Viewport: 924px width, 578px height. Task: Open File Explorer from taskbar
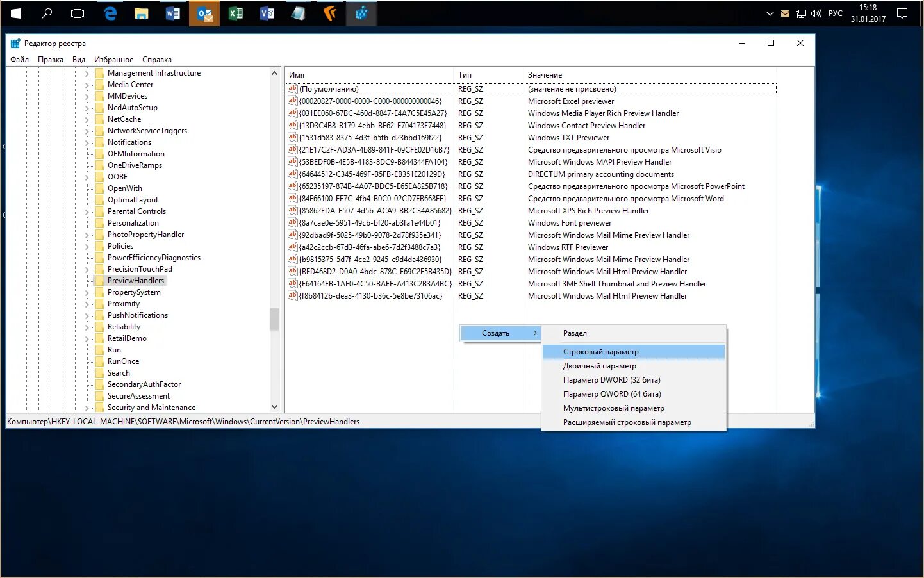[142, 13]
